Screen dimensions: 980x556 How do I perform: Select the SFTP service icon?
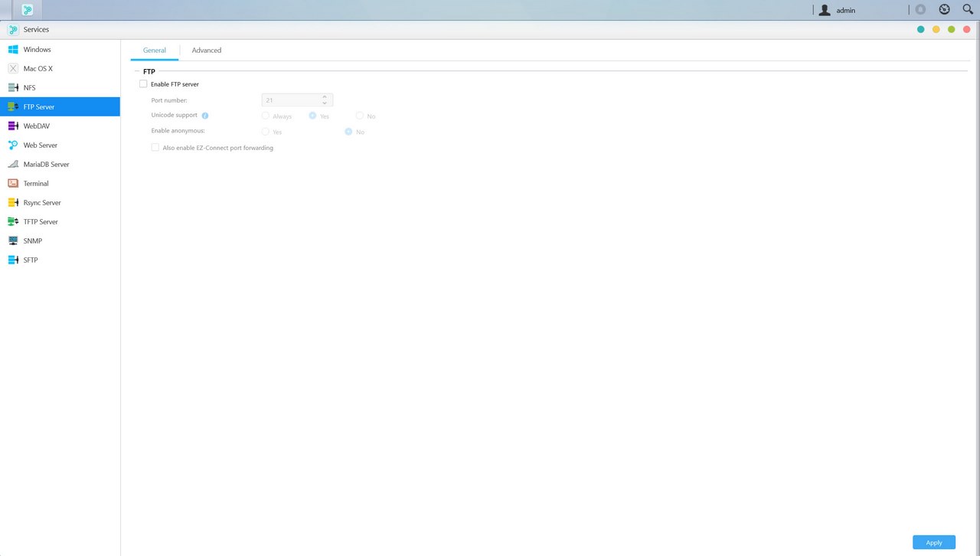[x=13, y=260]
